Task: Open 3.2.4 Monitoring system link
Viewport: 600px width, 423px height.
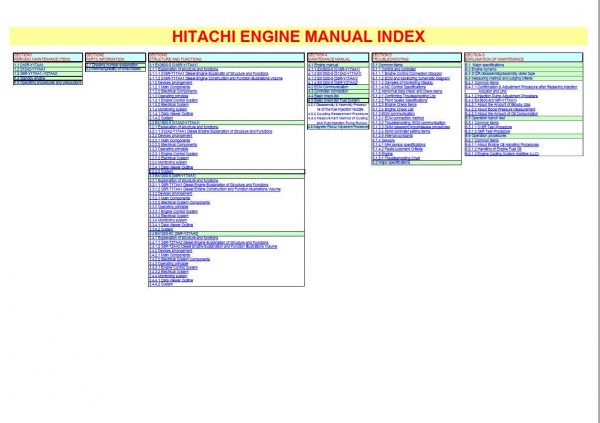Action: tap(168, 162)
